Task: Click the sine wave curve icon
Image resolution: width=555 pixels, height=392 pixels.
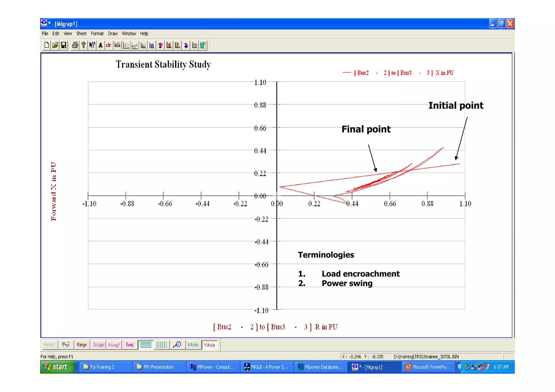Action: [x=66, y=345]
